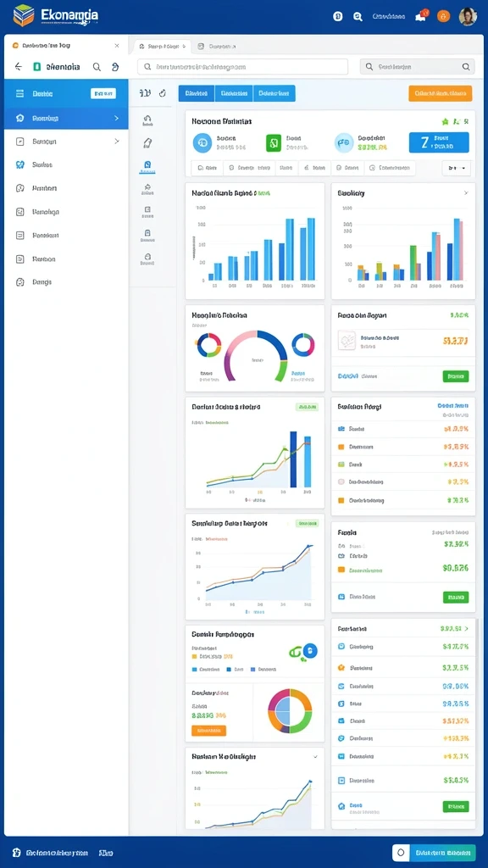Expand the chevron on the bottom line chart card
488x868 pixels.
(x=315, y=756)
